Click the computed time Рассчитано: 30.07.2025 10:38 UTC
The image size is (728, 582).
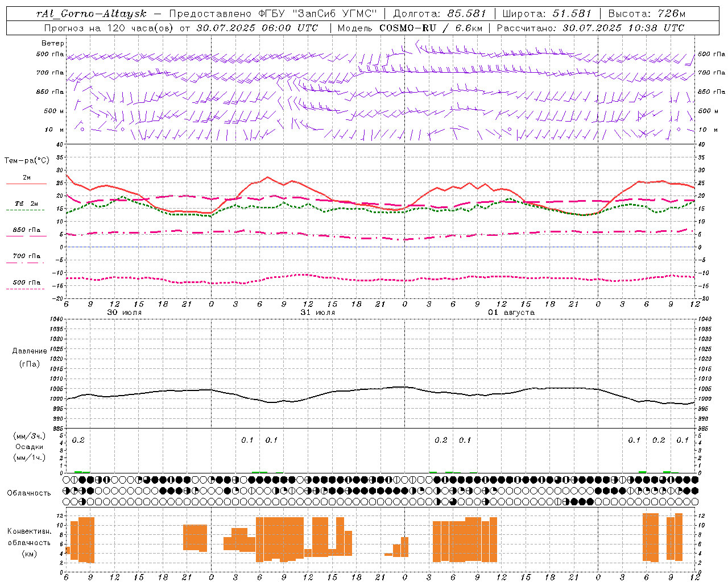coord(590,28)
